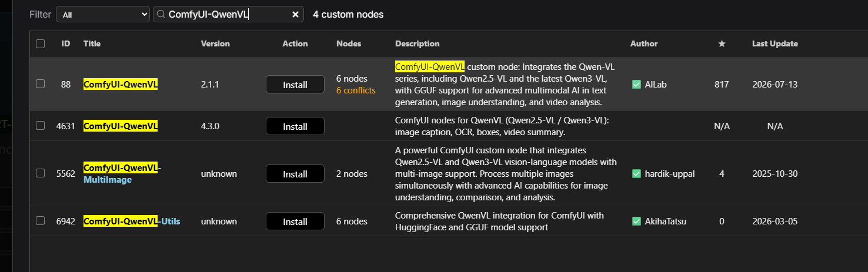The width and height of the screenshot is (868, 272).
Task: Check the box for ID 88 row
Action: [x=40, y=84]
